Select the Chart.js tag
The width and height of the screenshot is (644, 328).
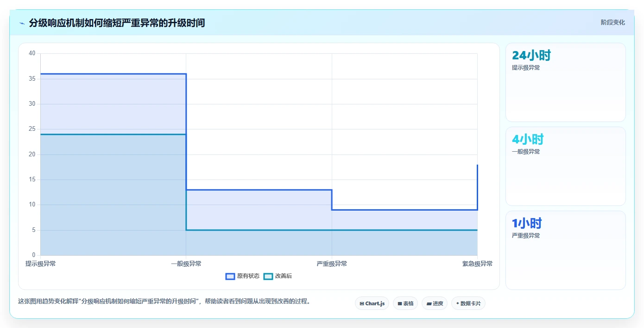tap(372, 303)
